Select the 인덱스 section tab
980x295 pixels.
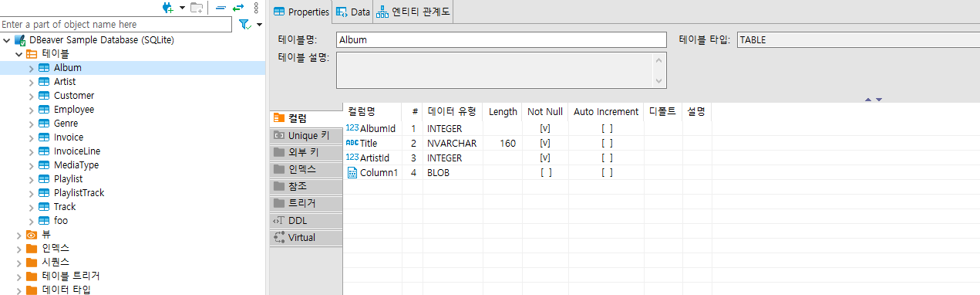(x=305, y=169)
